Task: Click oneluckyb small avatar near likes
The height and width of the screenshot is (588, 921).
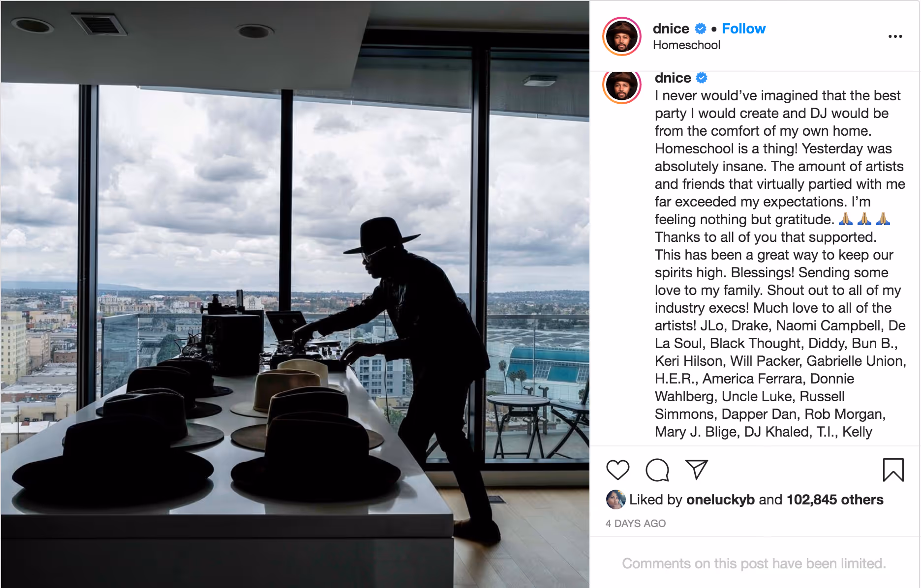Action: 615,500
